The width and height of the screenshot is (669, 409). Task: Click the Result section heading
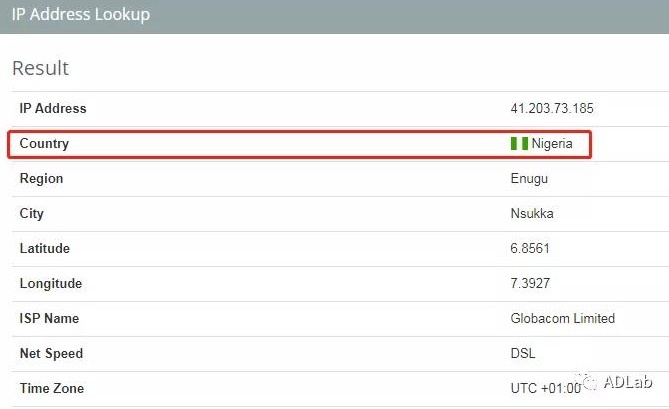coord(40,68)
